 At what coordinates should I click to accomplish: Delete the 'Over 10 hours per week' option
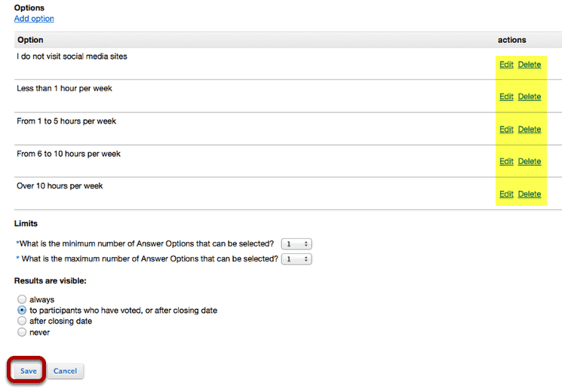[530, 194]
